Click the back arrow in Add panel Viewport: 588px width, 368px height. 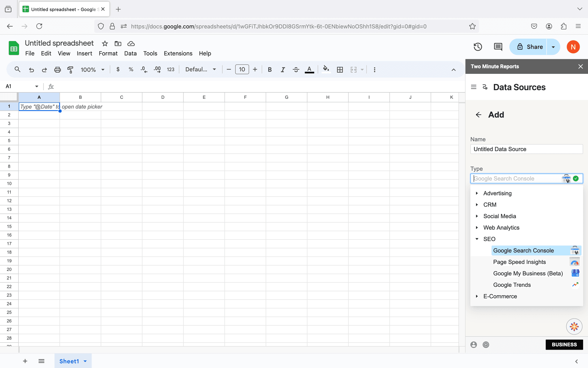(x=479, y=114)
